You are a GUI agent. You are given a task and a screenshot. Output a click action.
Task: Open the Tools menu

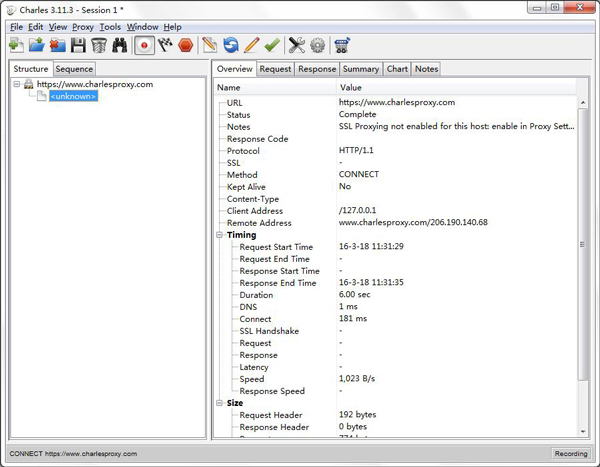[x=110, y=27]
